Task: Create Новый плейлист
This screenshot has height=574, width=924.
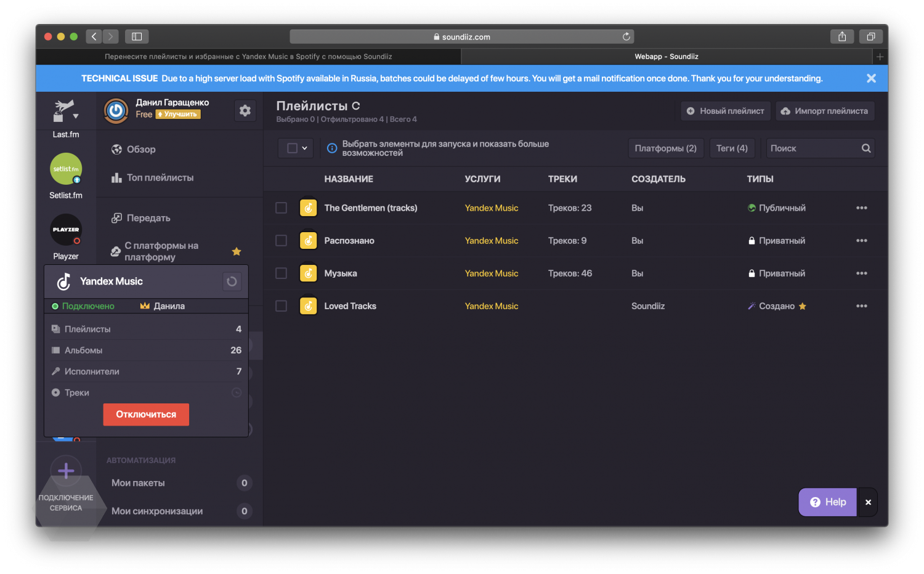Action: (x=726, y=111)
